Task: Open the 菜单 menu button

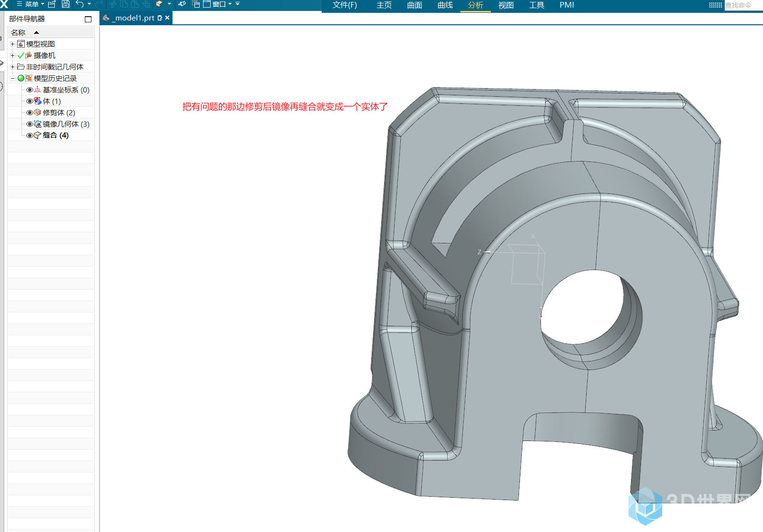Action: [x=30, y=4]
